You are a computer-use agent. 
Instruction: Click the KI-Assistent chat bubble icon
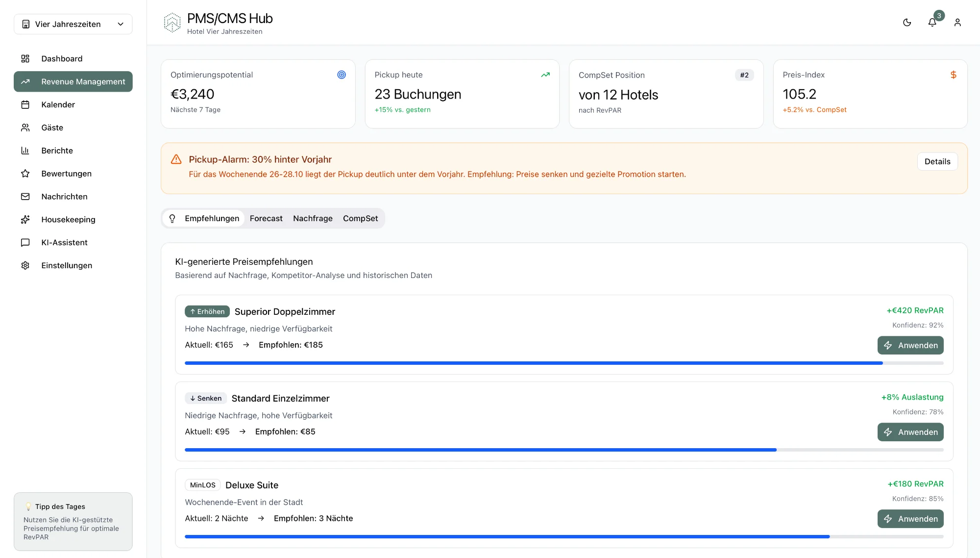[x=25, y=243]
